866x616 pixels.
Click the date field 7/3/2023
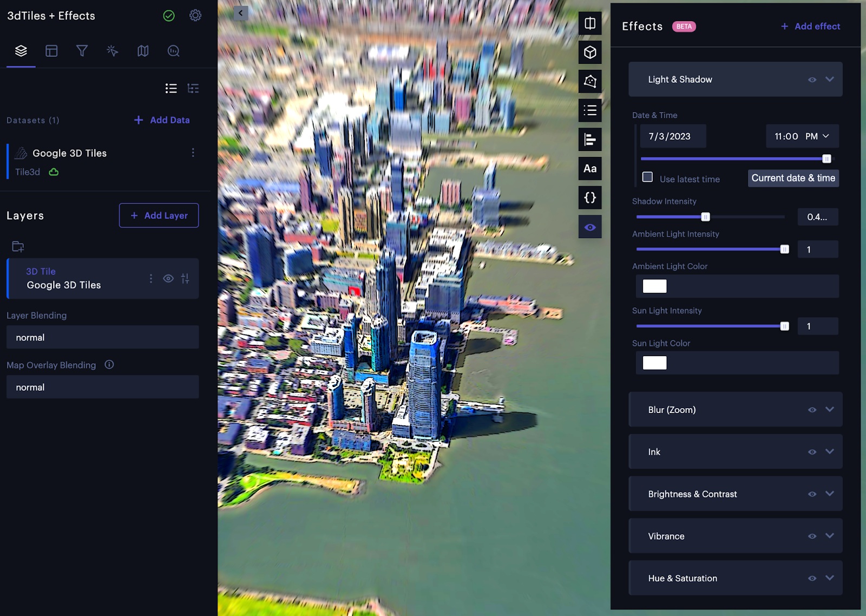(x=673, y=136)
